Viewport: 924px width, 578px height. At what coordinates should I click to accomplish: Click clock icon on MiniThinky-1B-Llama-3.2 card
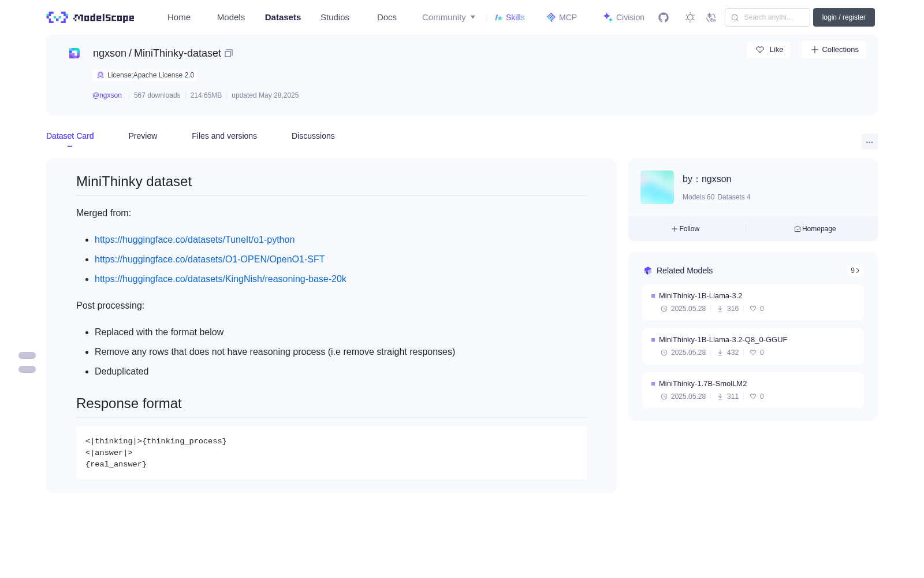click(x=664, y=309)
